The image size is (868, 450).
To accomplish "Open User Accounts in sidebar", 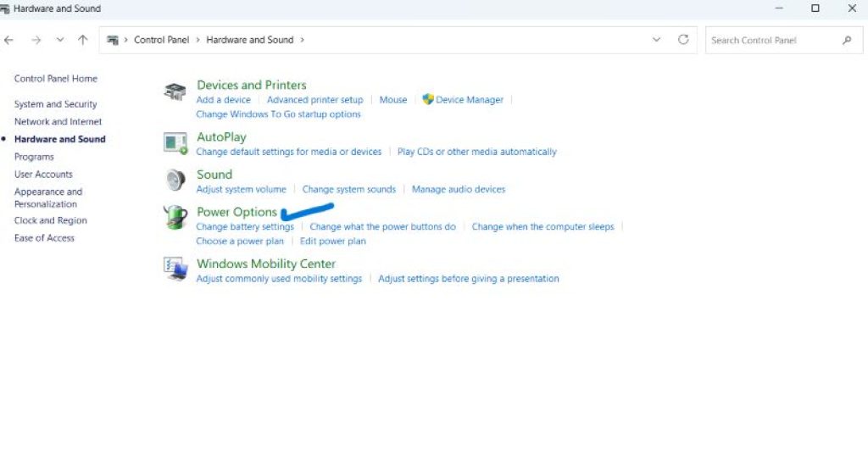I will click(43, 174).
